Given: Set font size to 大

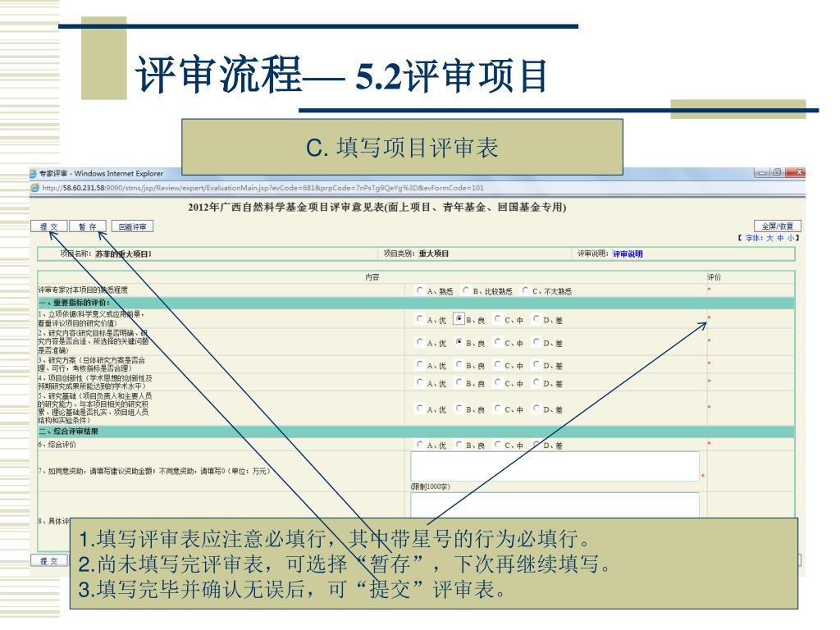Looking at the screenshot, I should coord(769,238).
